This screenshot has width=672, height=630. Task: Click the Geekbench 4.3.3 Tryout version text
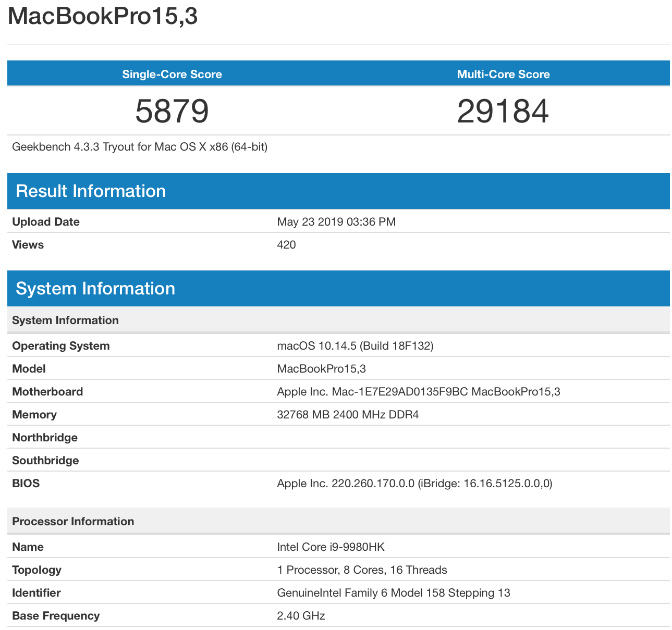pos(140,147)
